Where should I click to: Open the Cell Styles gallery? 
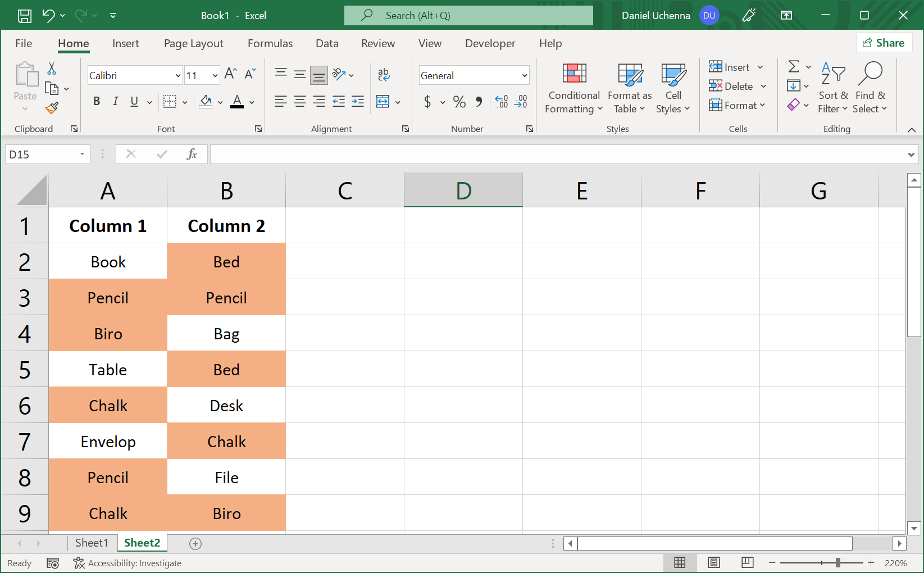pyautogui.click(x=672, y=88)
